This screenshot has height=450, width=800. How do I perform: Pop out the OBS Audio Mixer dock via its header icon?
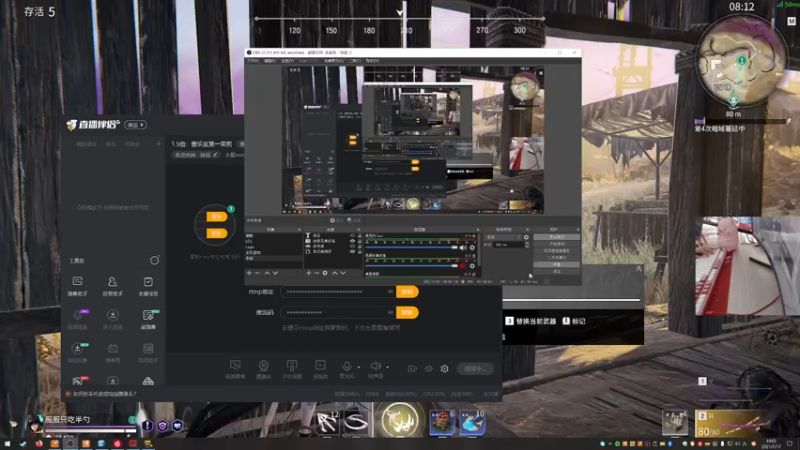point(478,230)
